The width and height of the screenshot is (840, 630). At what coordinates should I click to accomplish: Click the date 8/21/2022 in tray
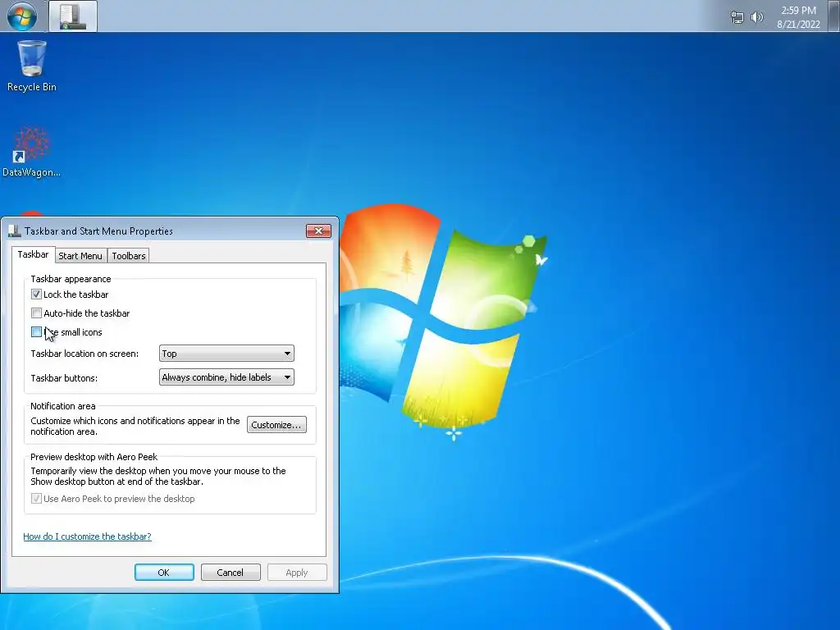coord(798,24)
